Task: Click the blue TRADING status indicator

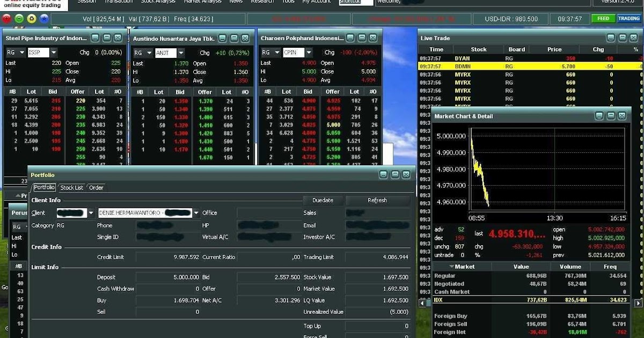Action: tap(628, 19)
